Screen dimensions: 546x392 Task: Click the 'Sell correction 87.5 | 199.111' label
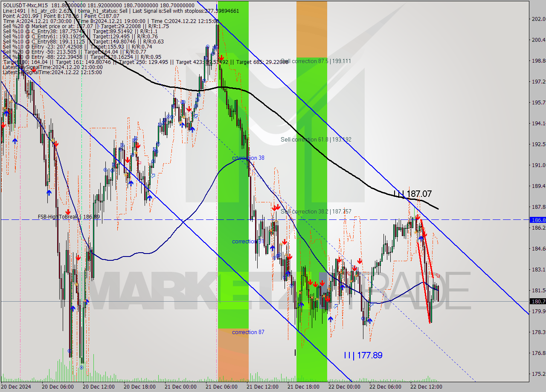coord(316,61)
